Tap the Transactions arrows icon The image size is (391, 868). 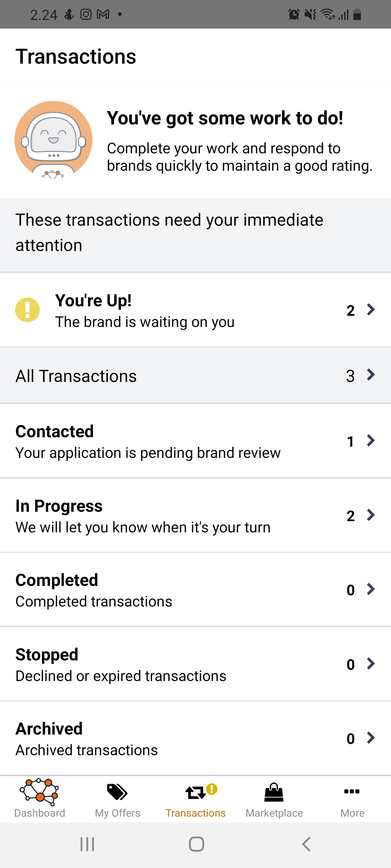coord(195,792)
